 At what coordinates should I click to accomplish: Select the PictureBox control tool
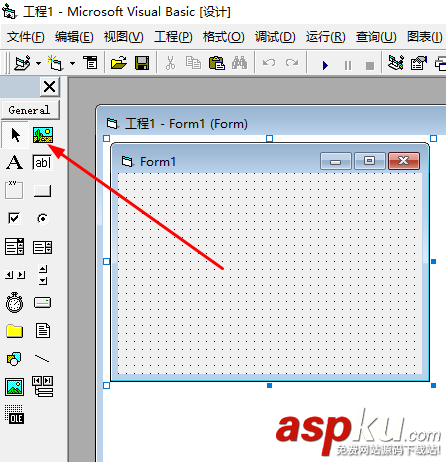(43, 135)
